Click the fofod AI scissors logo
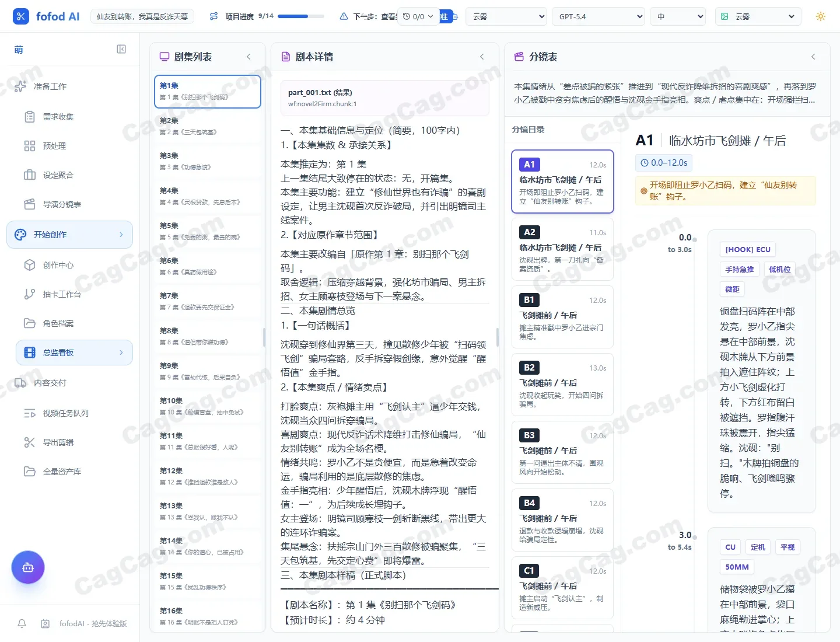The height and width of the screenshot is (642, 840). pos(21,16)
